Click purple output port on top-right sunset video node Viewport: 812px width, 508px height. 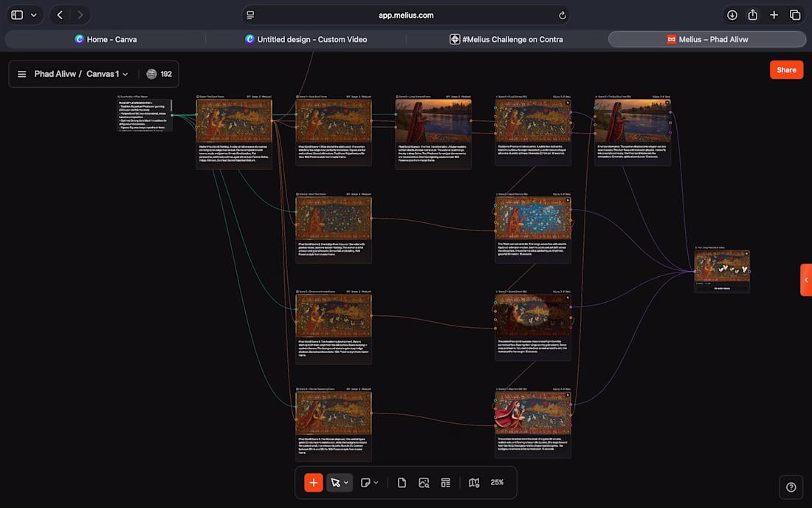point(670,111)
